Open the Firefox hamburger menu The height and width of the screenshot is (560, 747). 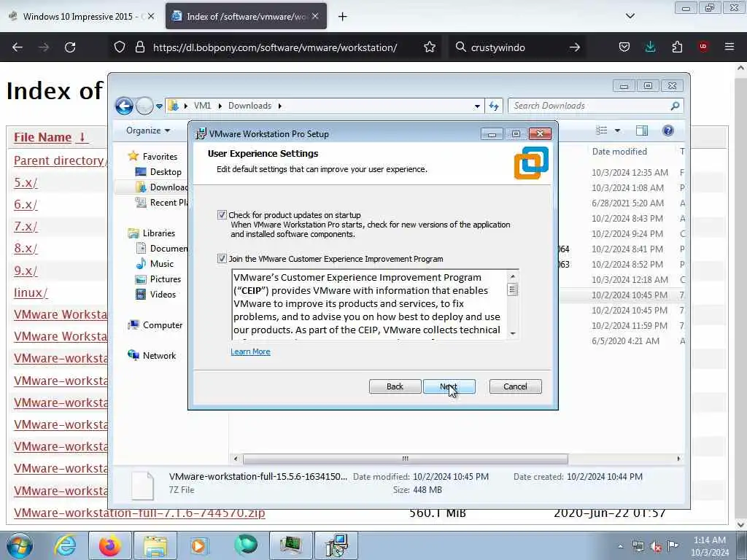(729, 47)
